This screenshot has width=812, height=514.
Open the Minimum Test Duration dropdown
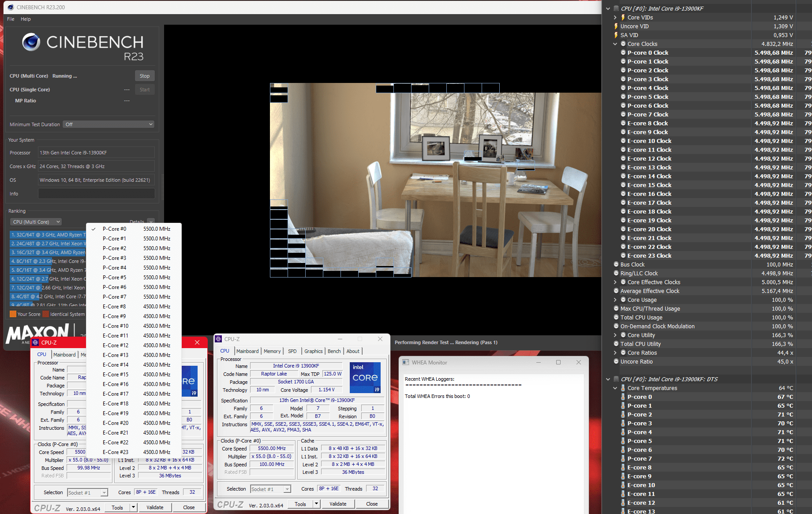(x=109, y=124)
